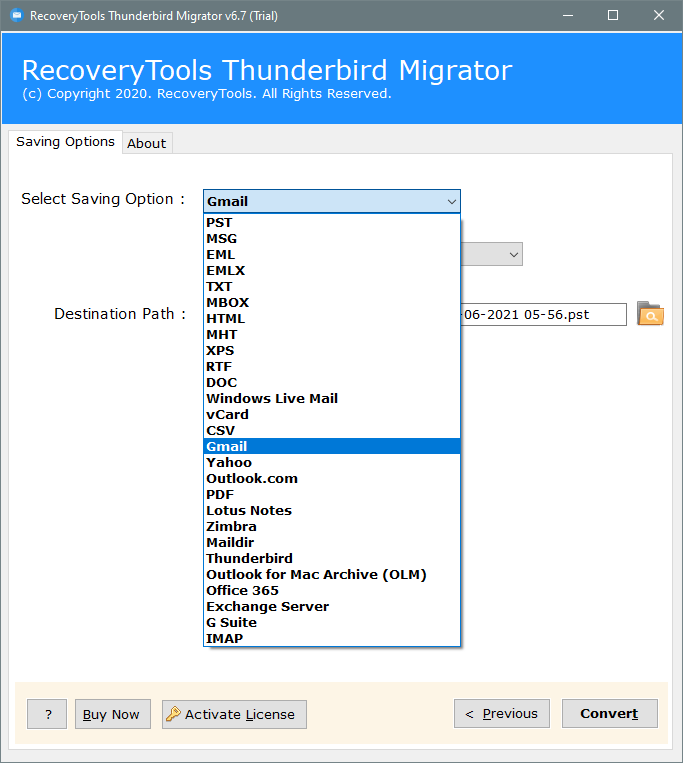The height and width of the screenshot is (763, 683).
Task: Click the Destination Path text field
Action: 543,314
